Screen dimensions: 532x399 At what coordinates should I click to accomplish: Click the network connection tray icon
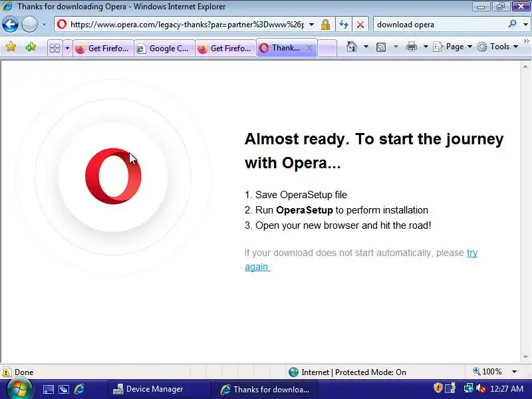[468, 388]
